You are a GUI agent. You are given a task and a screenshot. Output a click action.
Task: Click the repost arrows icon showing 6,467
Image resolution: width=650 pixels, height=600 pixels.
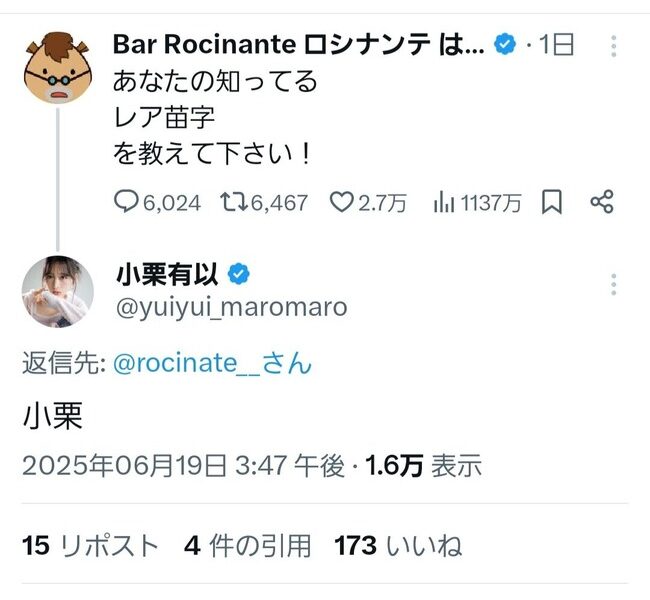pos(234,202)
